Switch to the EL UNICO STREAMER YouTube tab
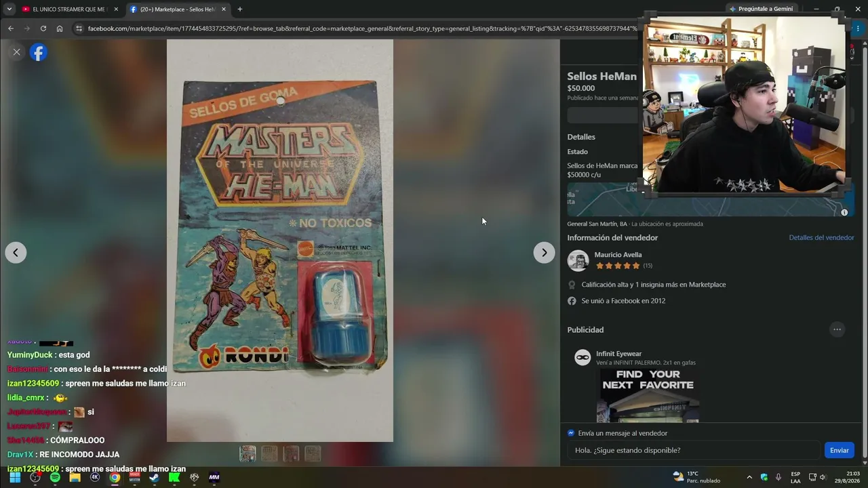This screenshot has height=488, width=868. [70, 9]
